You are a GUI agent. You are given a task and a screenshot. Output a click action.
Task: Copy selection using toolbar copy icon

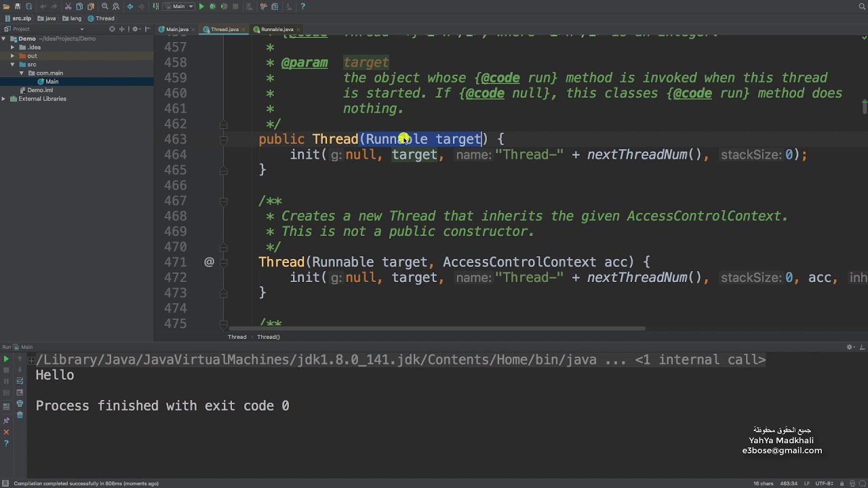(x=79, y=6)
